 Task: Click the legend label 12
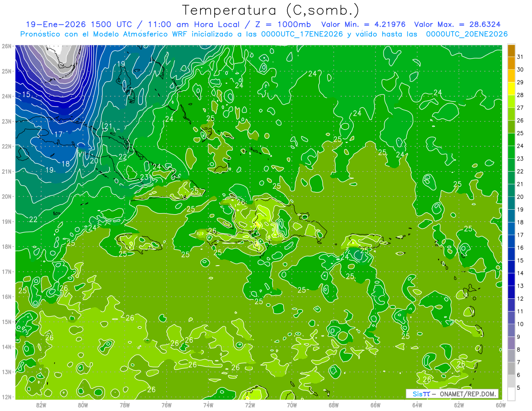point(520,298)
